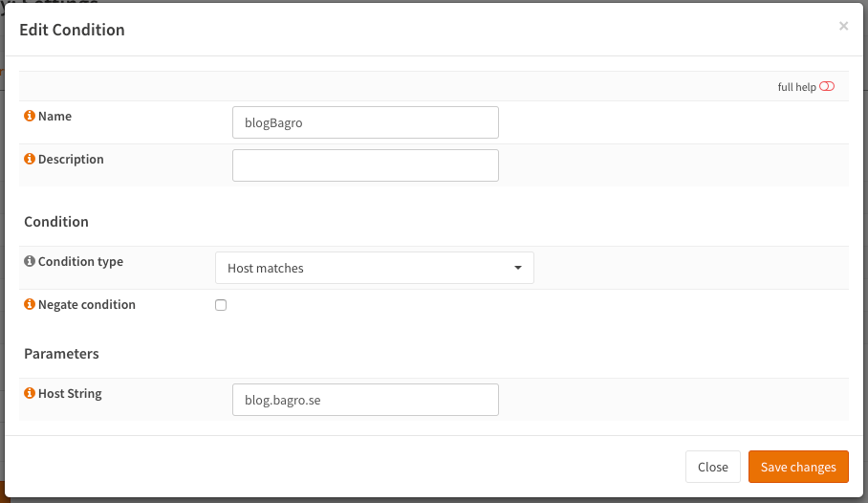
Task: Open help icon next to Host String
Action: point(30,393)
